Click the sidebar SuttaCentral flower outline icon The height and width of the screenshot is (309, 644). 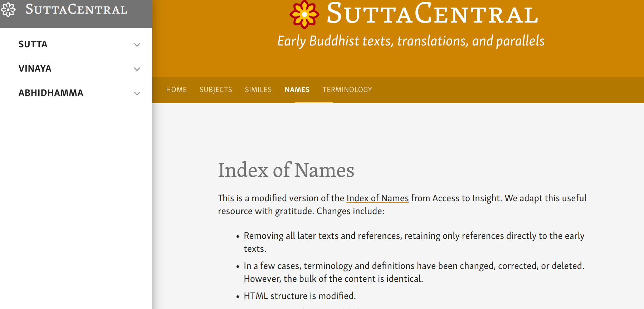tap(8, 10)
